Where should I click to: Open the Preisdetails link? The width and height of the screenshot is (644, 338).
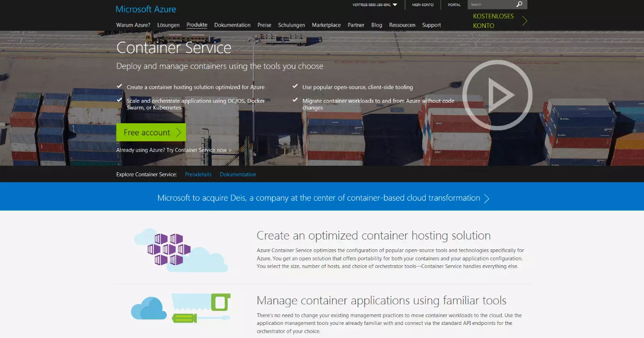point(198,174)
